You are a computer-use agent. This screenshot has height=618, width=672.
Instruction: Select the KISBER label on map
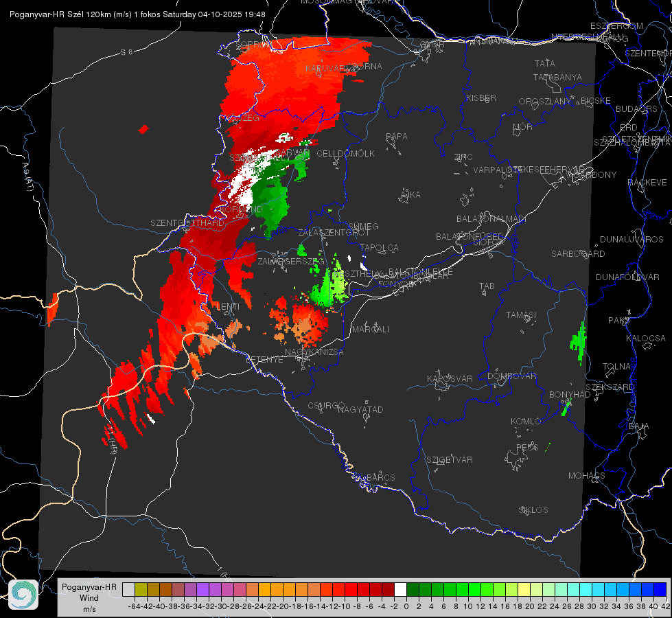pos(481,98)
